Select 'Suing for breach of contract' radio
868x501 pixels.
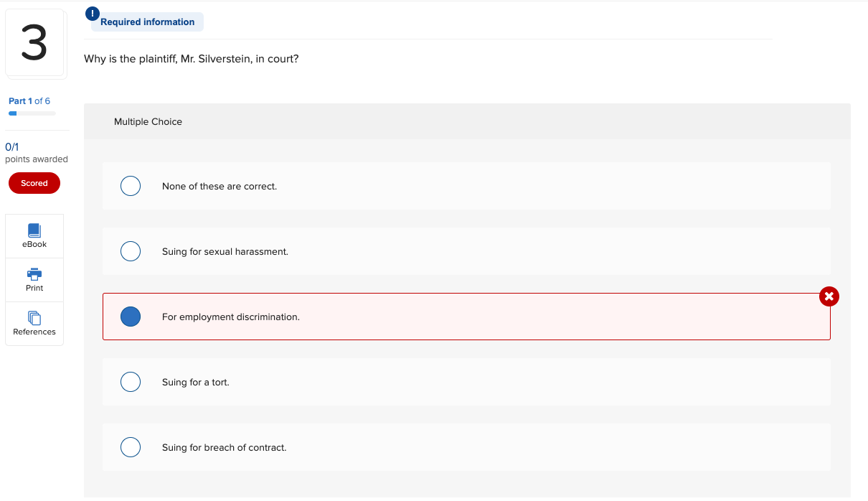[131, 447]
